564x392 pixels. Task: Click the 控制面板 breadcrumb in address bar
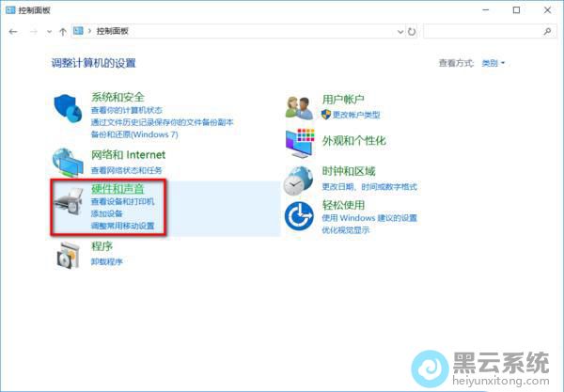coord(113,31)
